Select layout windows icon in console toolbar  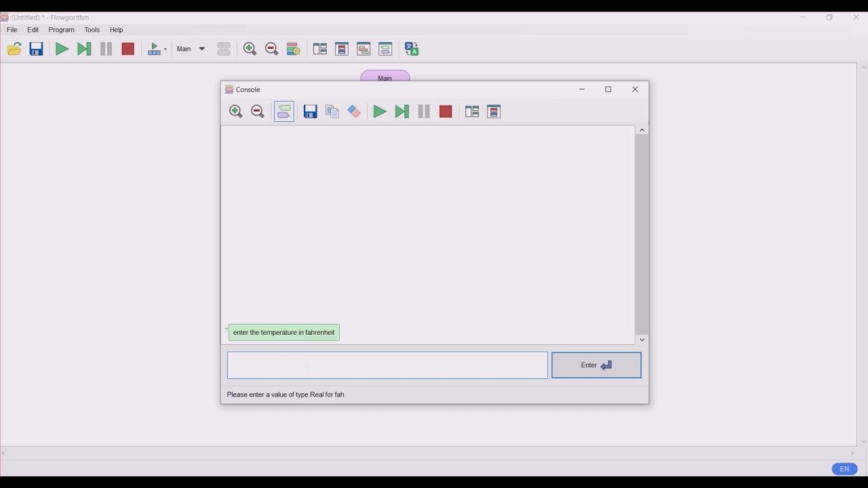(472, 112)
